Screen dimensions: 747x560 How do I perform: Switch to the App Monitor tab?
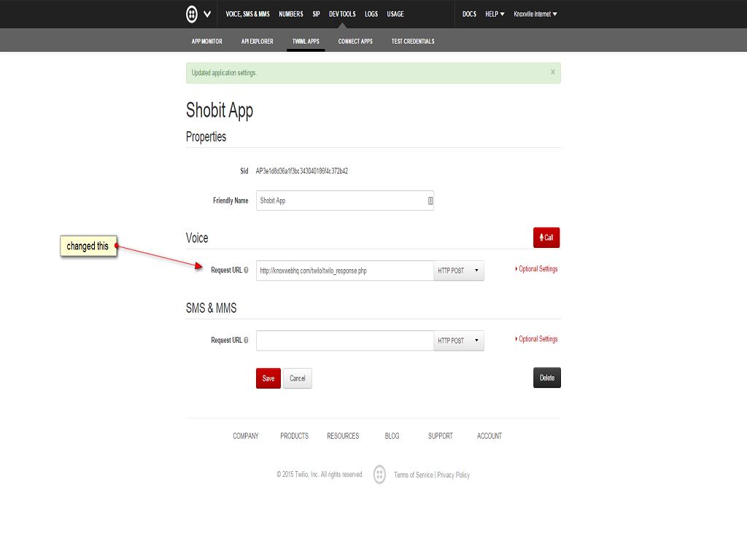coord(206,42)
